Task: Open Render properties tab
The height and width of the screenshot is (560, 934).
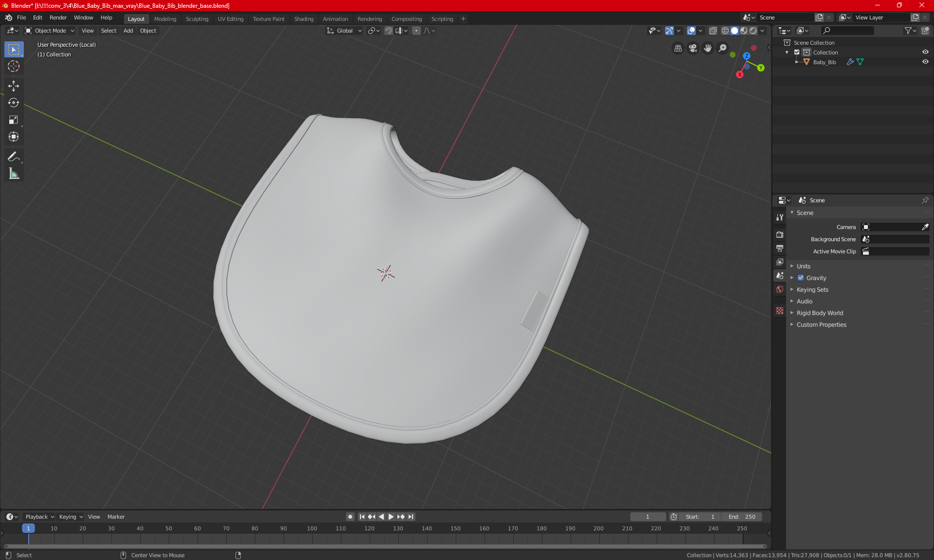Action: coord(780,234)
